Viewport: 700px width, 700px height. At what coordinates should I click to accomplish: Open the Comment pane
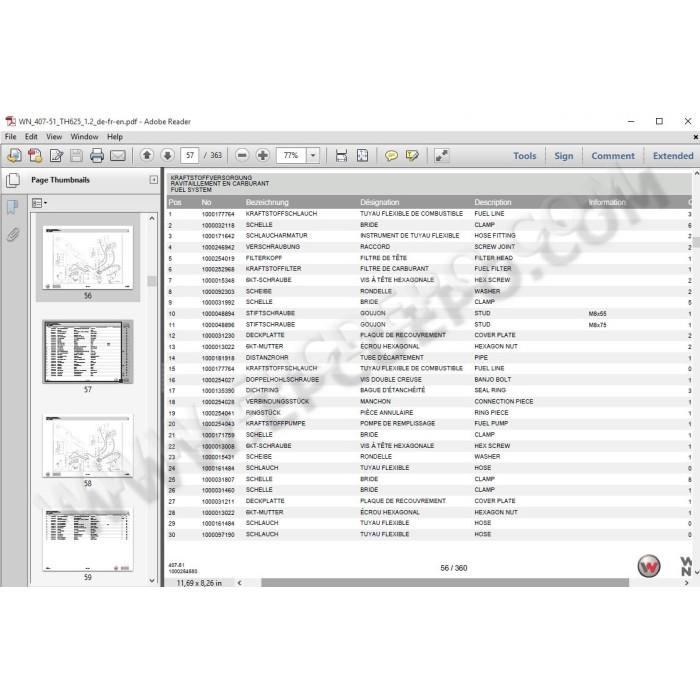click(x=613, y=156)
